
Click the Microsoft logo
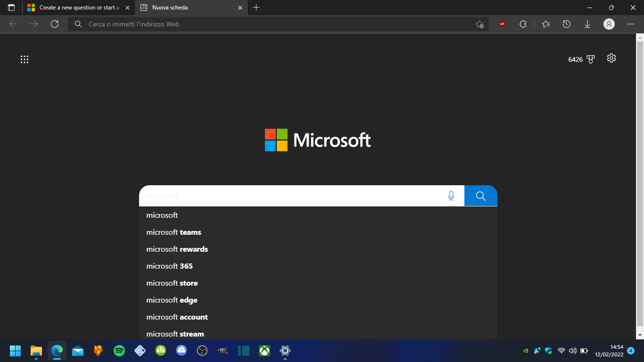[x=318, y=140]
